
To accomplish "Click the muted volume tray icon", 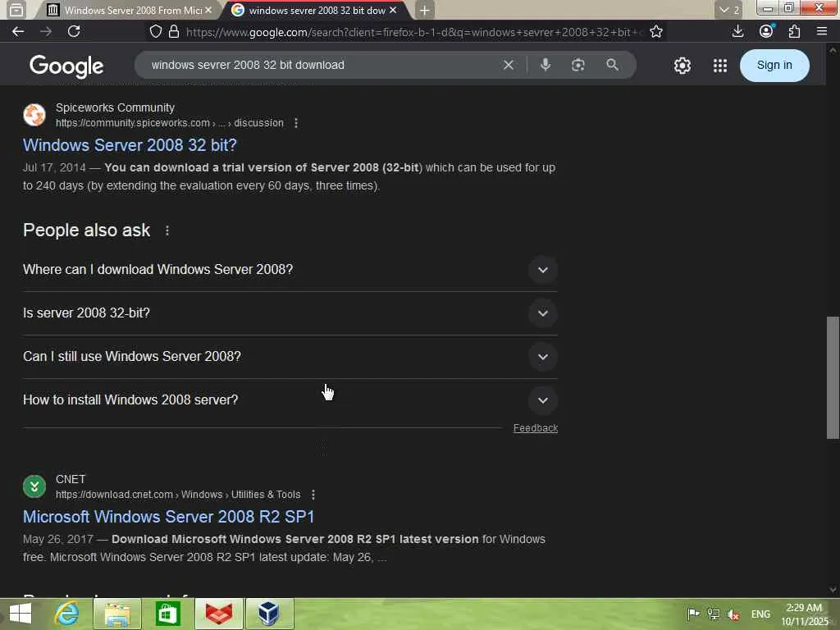I will pyautogui.click(x=733, y=614).
